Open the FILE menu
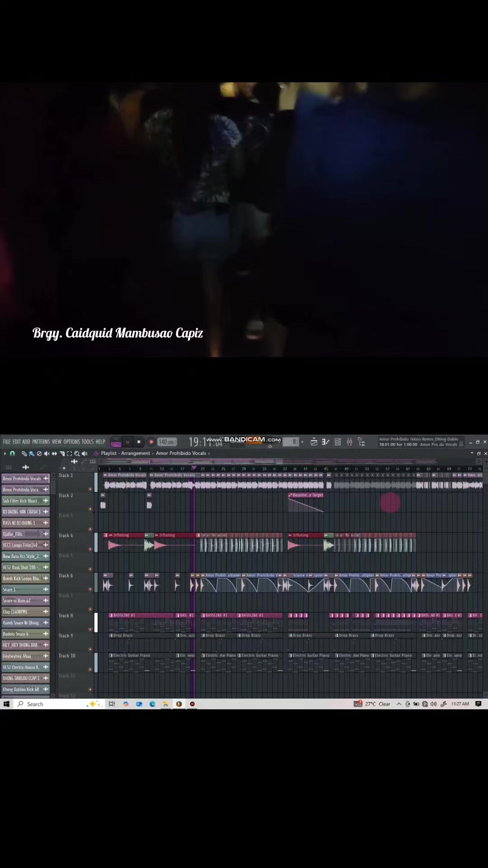The height and width of the screenshot is (868, 488). point(7,442)
